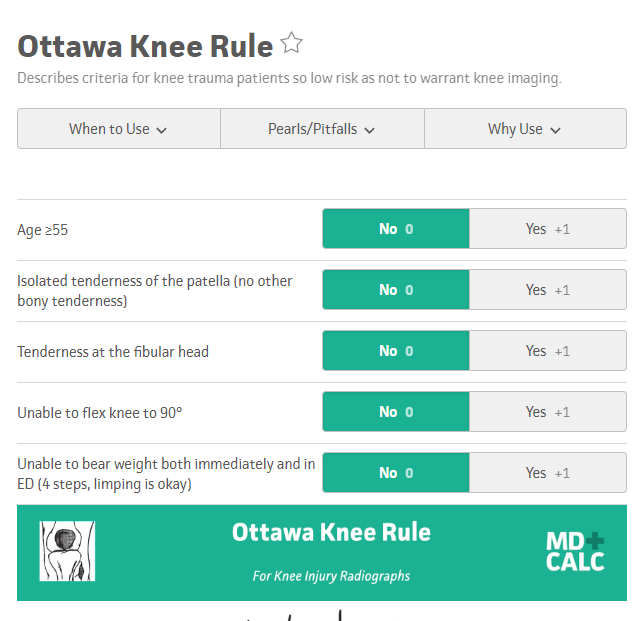Expand the Why Use section

524,129
